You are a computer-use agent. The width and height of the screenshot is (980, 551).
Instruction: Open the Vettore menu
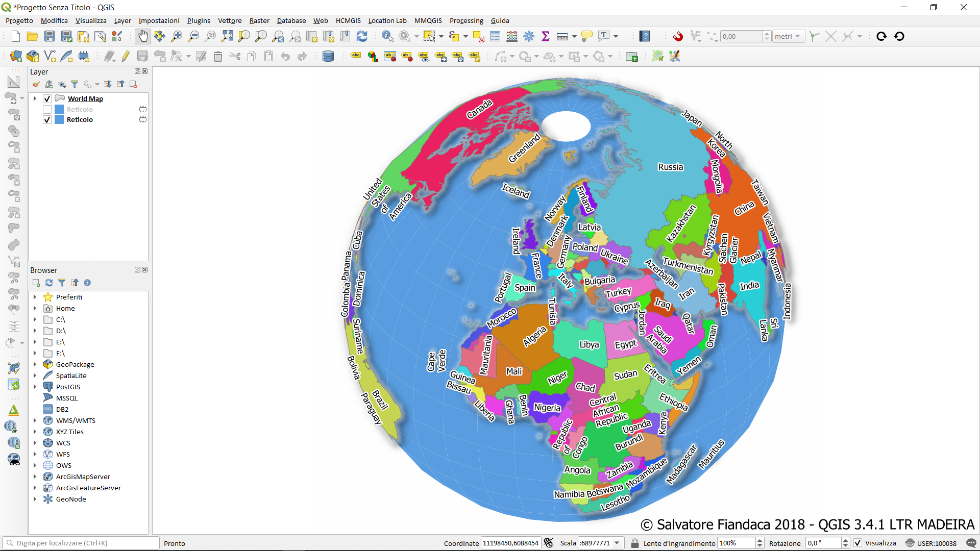tap(230, 20)
